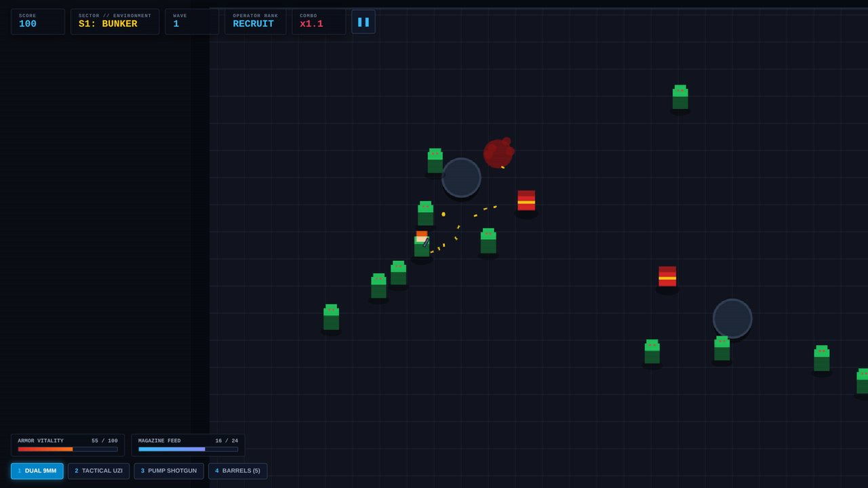Image resolution: width=868 pixels, height=488 pixels.
Task: Pause the game with the pause button
Action: (363, 22)
